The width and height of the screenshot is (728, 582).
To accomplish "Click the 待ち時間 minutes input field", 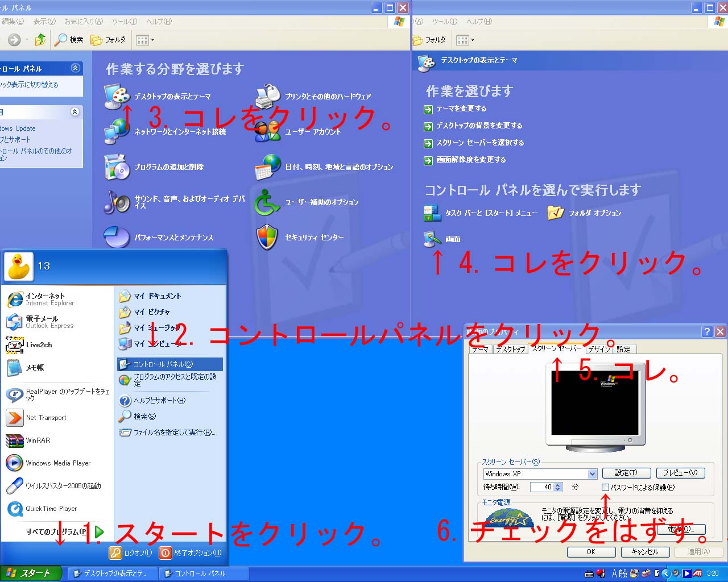I will point(541,487).
